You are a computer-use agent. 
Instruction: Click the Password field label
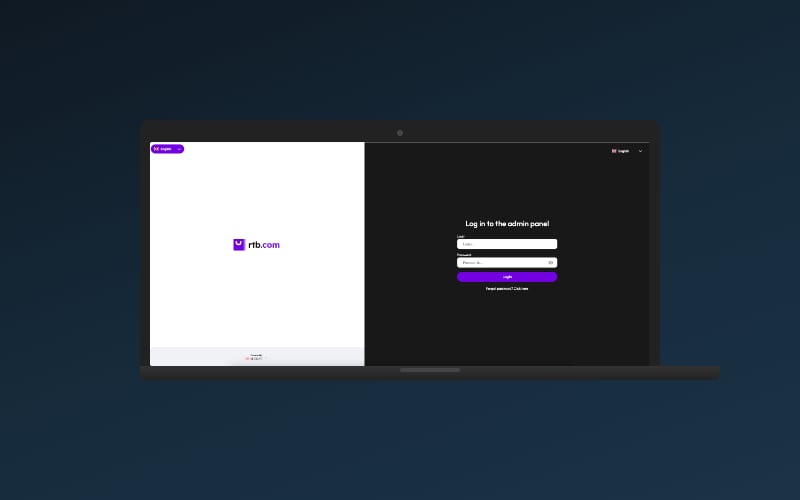(464, 255)
